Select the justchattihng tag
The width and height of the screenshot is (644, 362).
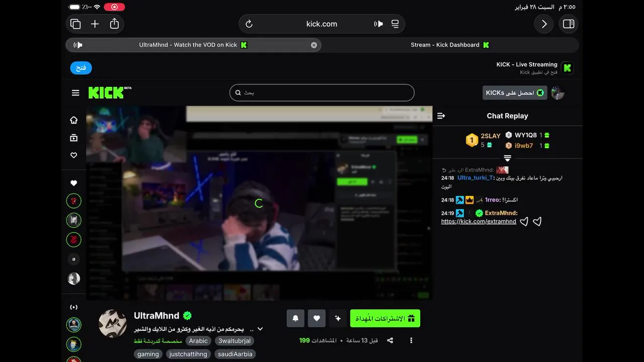pos(188,354)
